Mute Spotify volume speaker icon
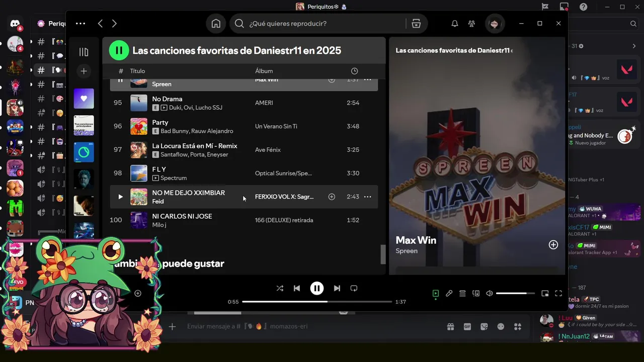 tap(490, 293)
